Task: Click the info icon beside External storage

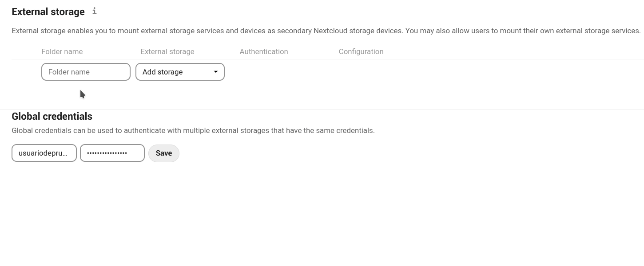Action: point(94,11)
